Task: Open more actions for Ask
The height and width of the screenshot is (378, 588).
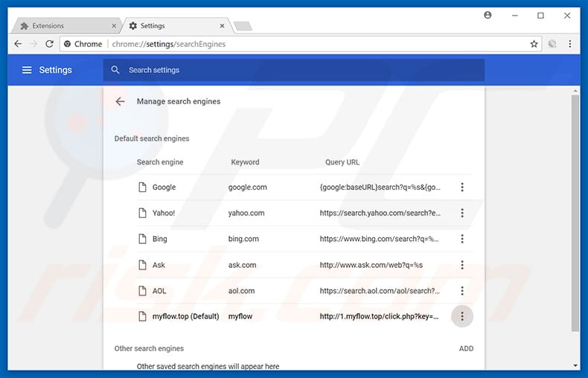Action: coord(462,265)
